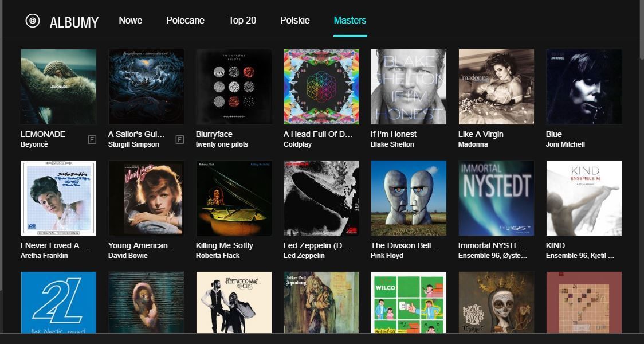Viewport: 644px width, 344px height.
Task: Open the David Bowie album cover
Action: point(146,198)
